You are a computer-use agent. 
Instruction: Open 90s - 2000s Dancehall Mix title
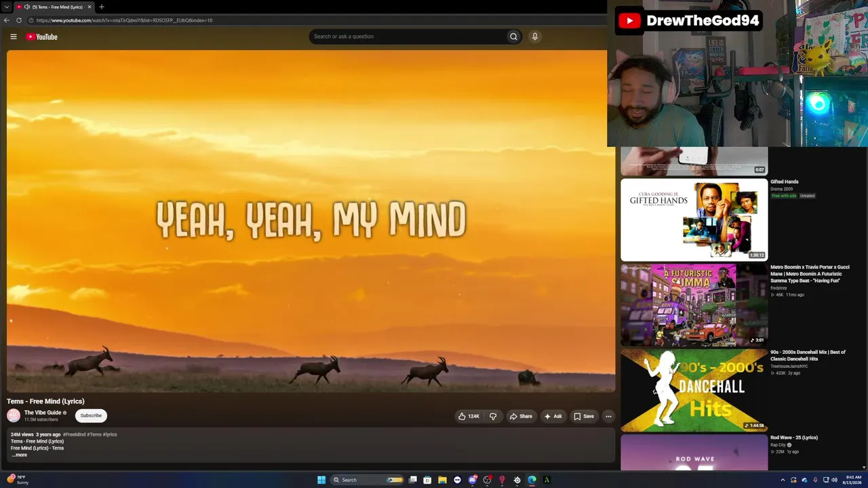point(808,355)
